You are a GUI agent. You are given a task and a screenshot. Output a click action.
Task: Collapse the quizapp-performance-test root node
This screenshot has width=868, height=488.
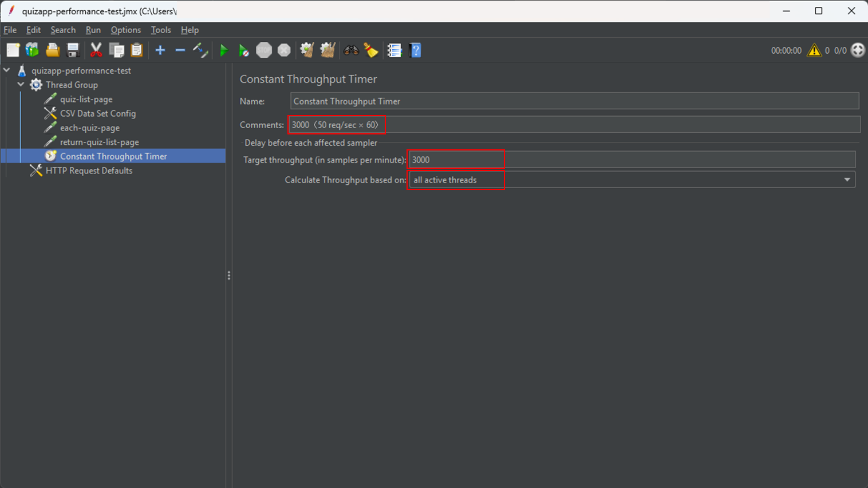7,70
